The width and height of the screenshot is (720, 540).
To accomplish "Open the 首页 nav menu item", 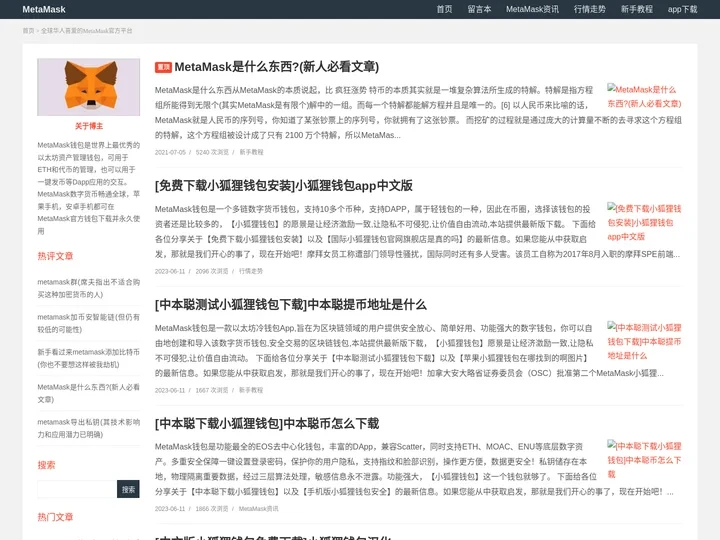I will 444,9.
